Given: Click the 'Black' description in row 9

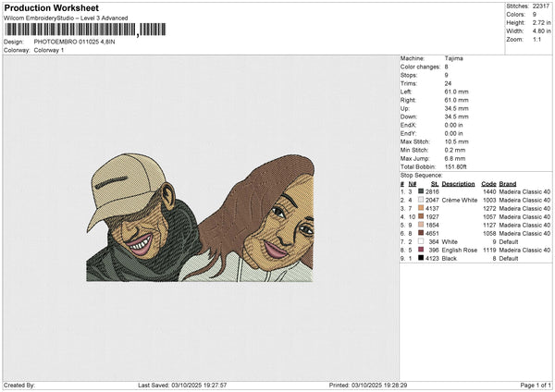Looking at the screenshot, I should (450, 258).
